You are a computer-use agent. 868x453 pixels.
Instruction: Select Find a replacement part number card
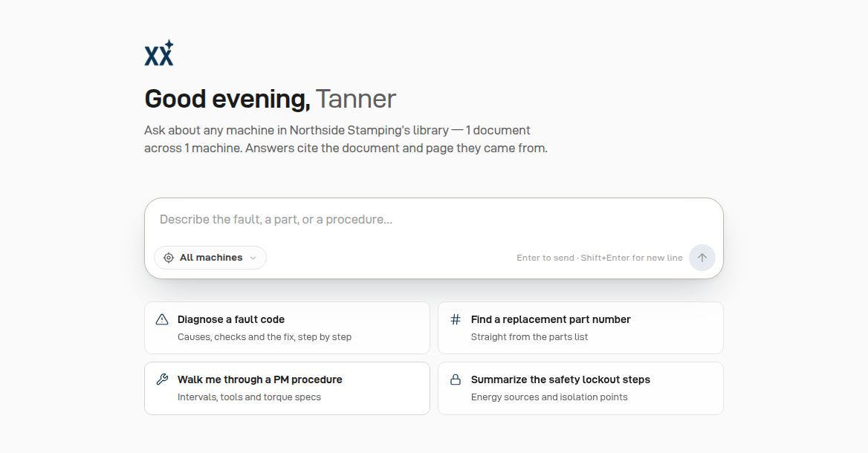580,328
